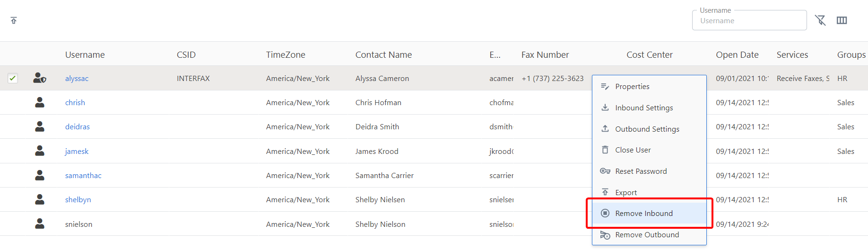Click the clear filter icon

coord(820,20)
